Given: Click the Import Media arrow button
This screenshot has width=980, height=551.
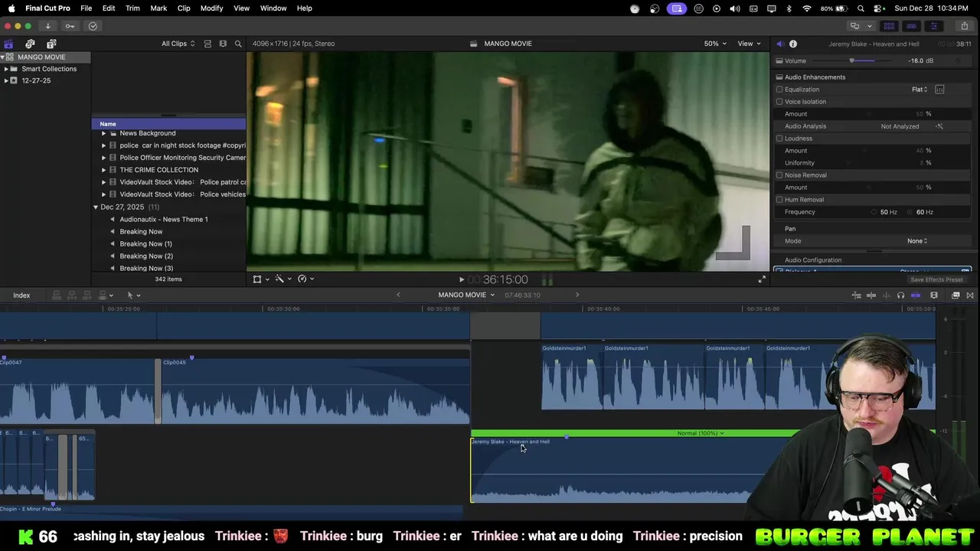Looking at the screenshot, I should pyautogui.click(x=47, y=26).
